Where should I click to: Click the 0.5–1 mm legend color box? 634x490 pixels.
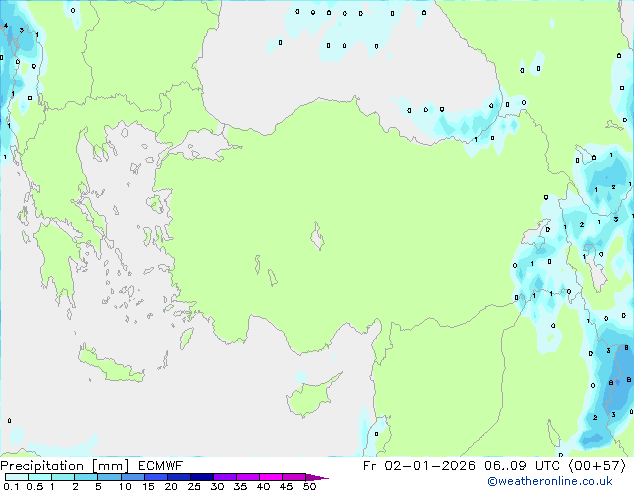(40, 477)
